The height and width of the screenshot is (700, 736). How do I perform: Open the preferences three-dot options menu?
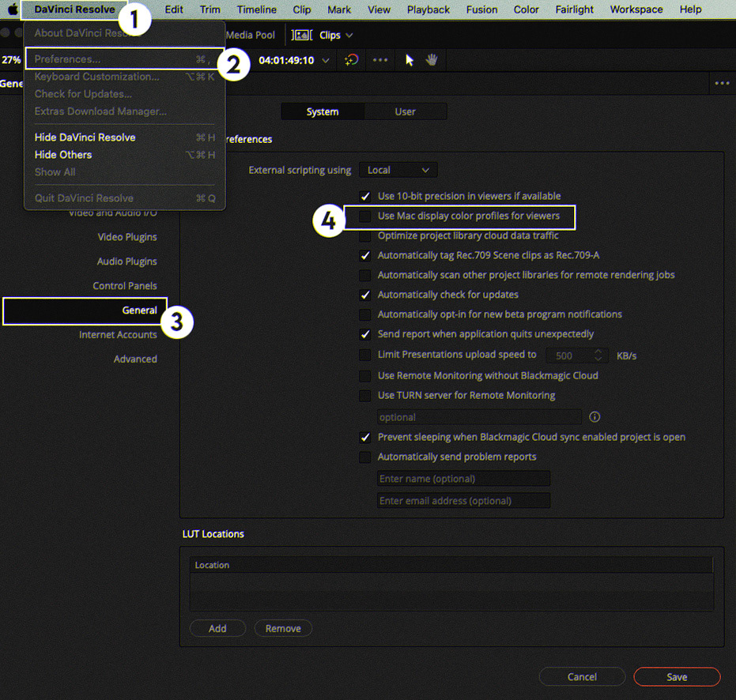[x=722, y=84]
